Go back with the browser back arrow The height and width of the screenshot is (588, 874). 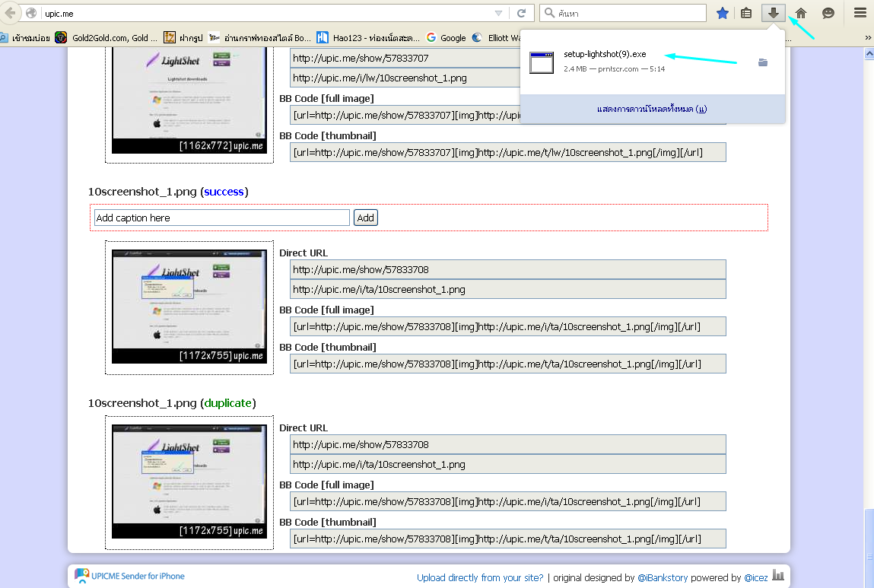tap(10, 13)
